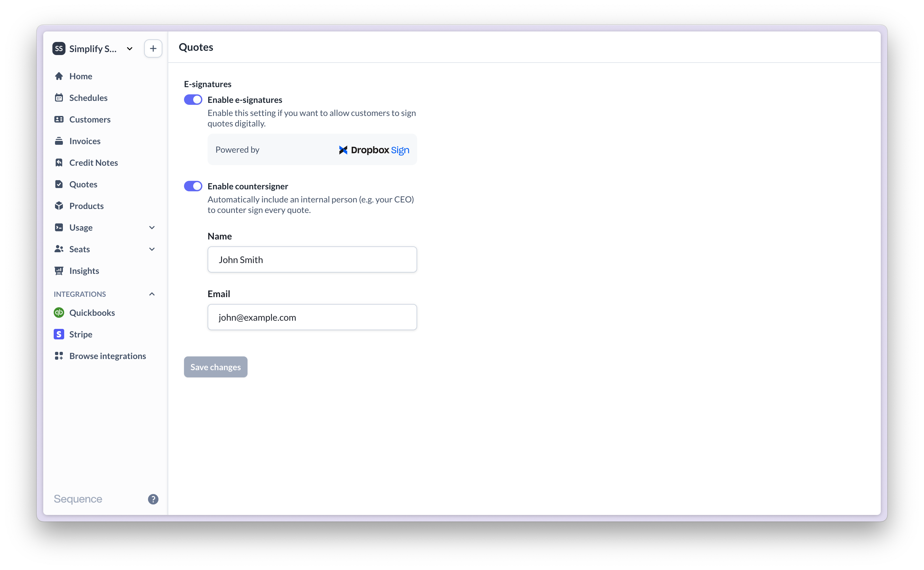The width and height of the screenshot is (924, 570).
Task: Click the Customers card icon
Action: pyautogui.click(x=59, y=119)
